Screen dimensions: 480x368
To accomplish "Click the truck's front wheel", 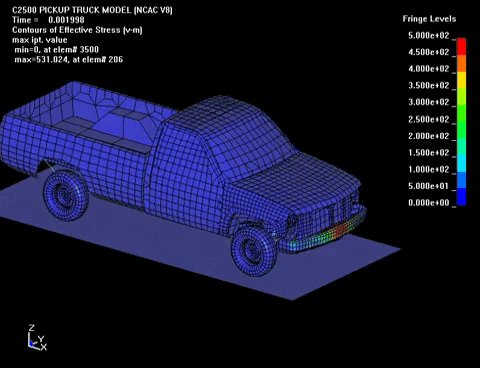I will [253, 250].
